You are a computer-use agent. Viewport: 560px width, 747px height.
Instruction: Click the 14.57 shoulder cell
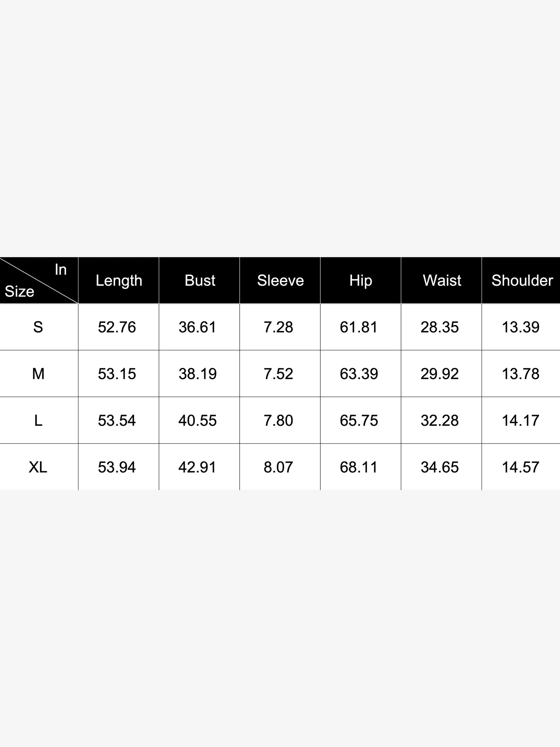pyautogui.click(x=520, y=467)
